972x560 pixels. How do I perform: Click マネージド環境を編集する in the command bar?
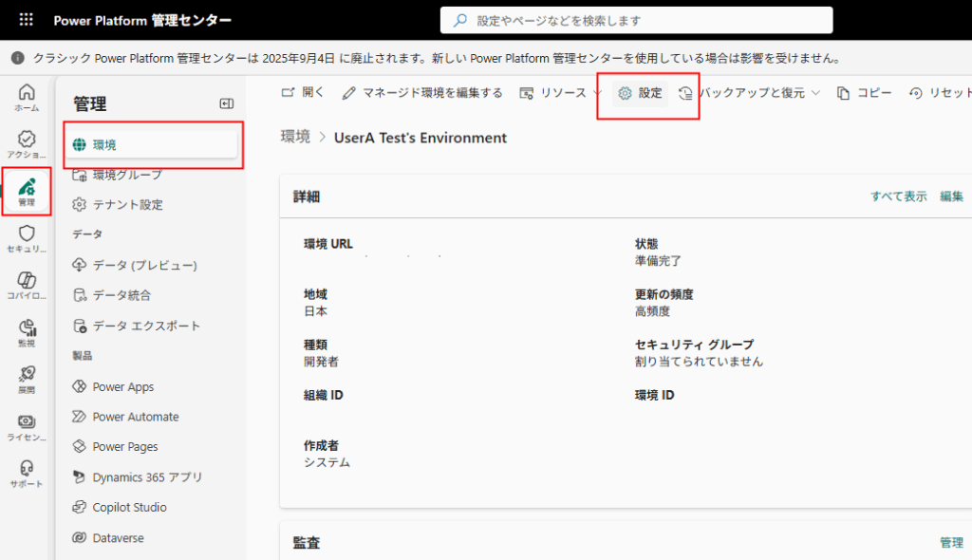[x=422, y=93]
